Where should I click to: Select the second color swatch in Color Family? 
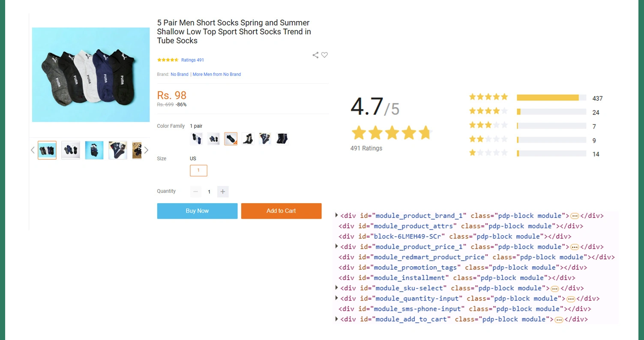[x=213, y=138]
